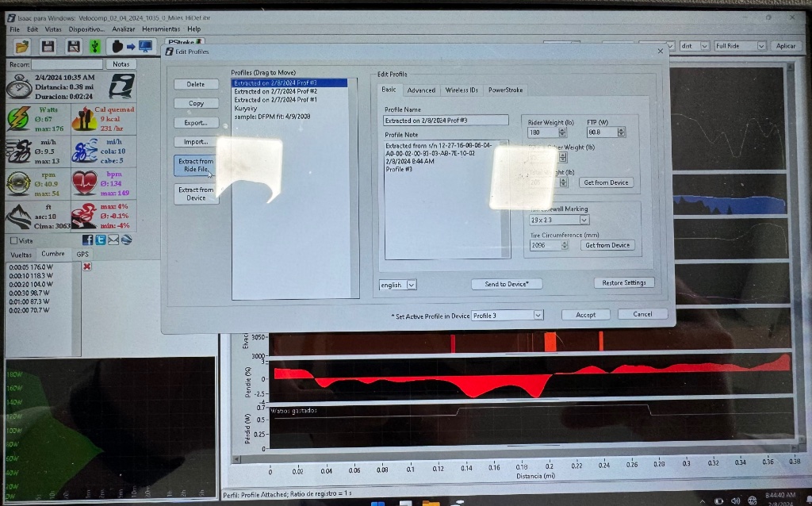The width and height of the screenshot is (812, 506).
Task: Open ride file with folder toolbar icon
Action: [x=22, y=47]
